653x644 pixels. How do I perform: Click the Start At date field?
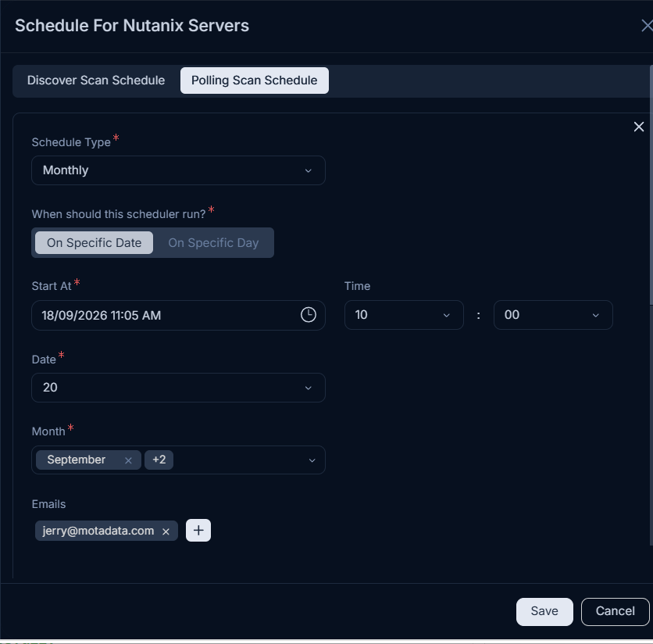pyautogui.click(x=178, y=315)
